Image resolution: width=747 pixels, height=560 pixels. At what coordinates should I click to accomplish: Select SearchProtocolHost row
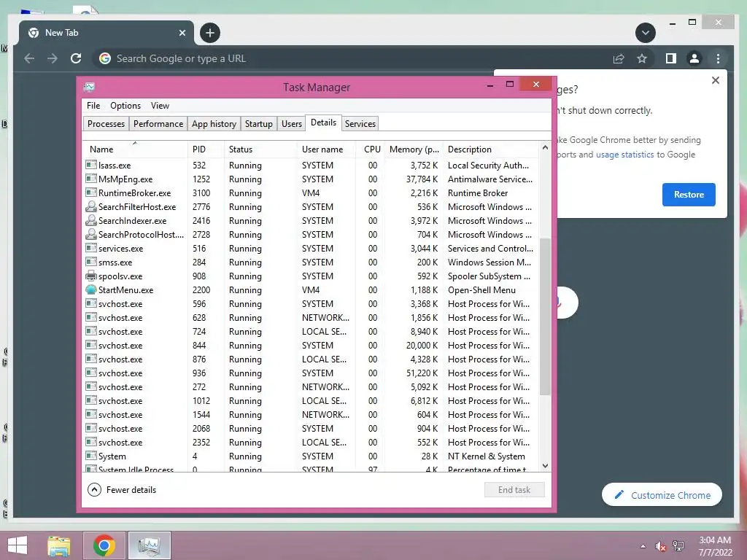(311, 234)
